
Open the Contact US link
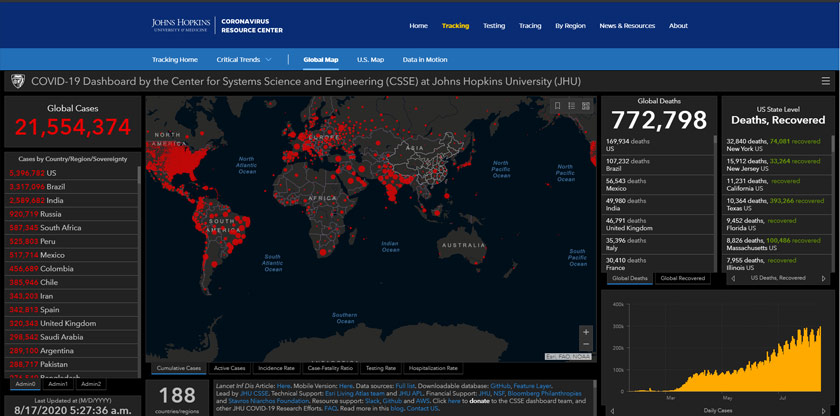coord(423,409)
